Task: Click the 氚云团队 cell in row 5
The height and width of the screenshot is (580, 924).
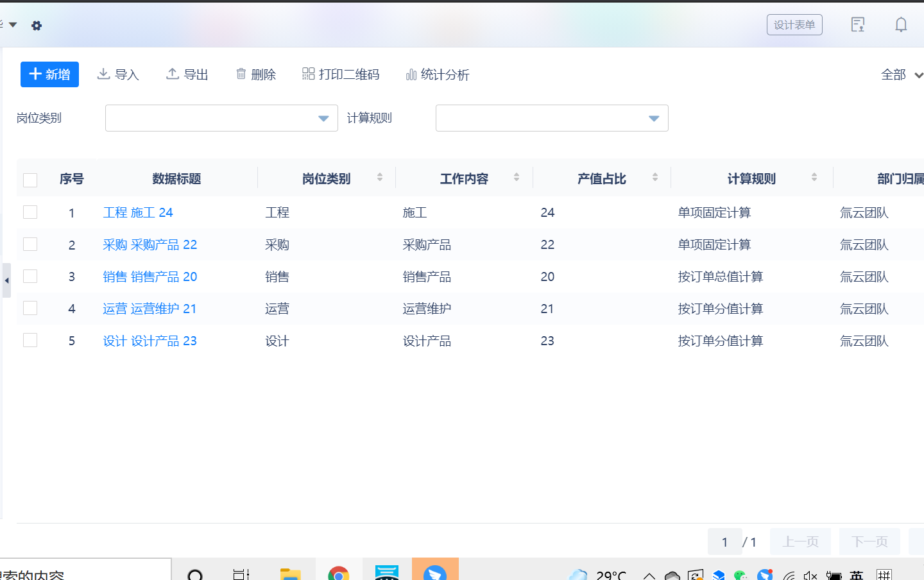Action: pyautogui.click(x=864, y=341)
